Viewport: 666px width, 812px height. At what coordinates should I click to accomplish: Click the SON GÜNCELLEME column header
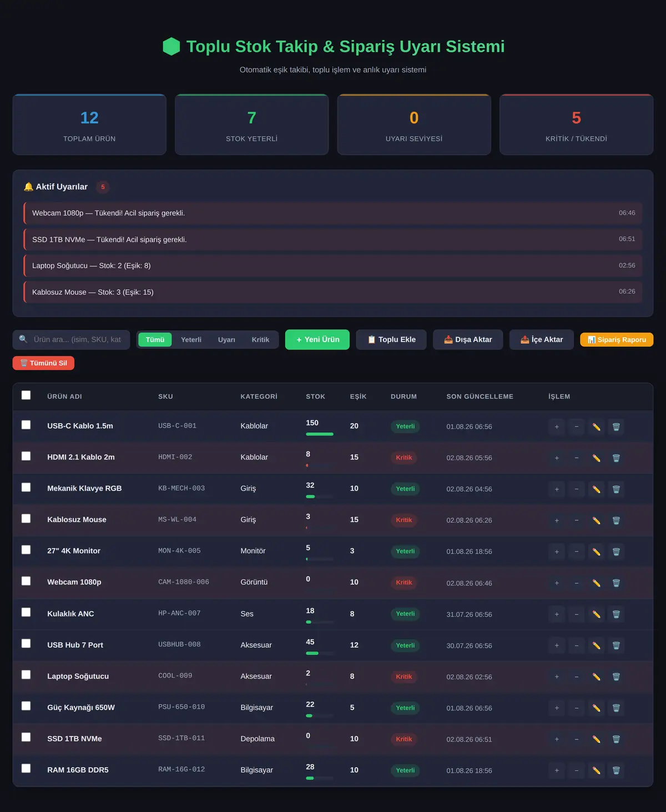coord(480,397)
